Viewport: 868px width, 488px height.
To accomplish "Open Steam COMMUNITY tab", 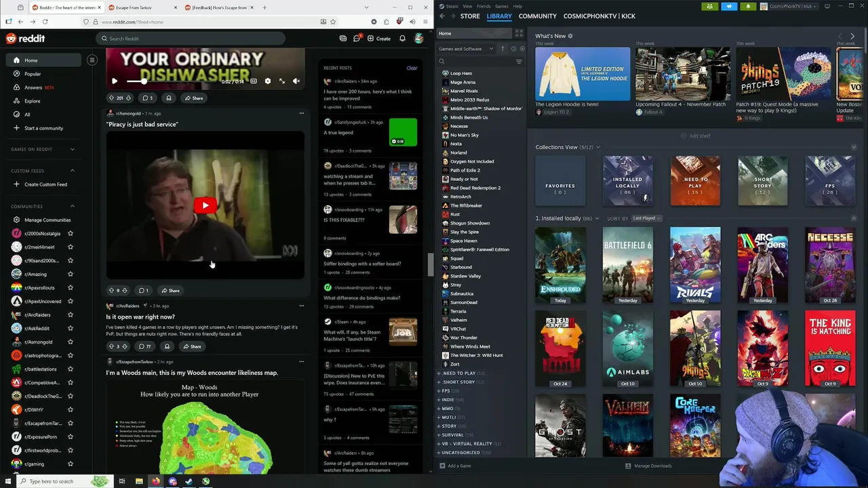I will click(538, 16).
